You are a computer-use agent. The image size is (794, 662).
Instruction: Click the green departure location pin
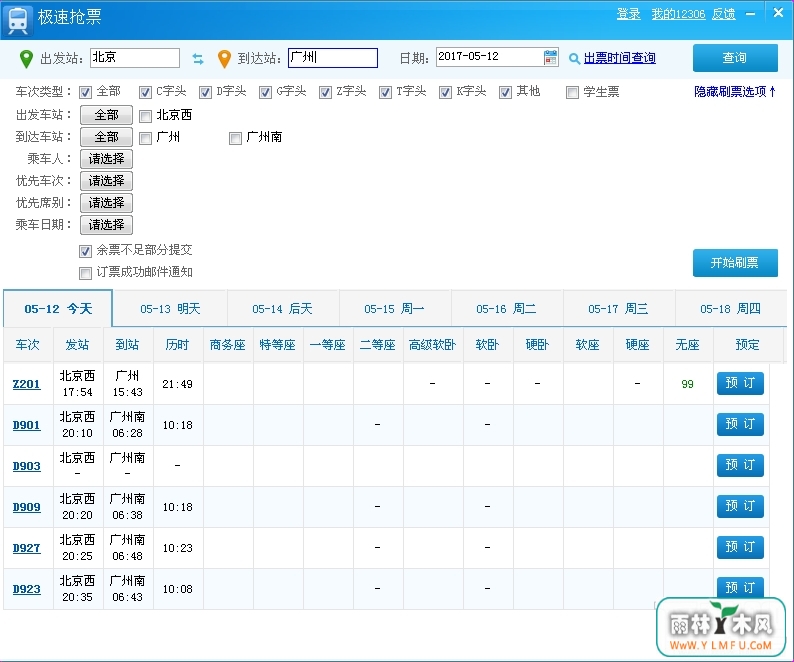point(26,59)
